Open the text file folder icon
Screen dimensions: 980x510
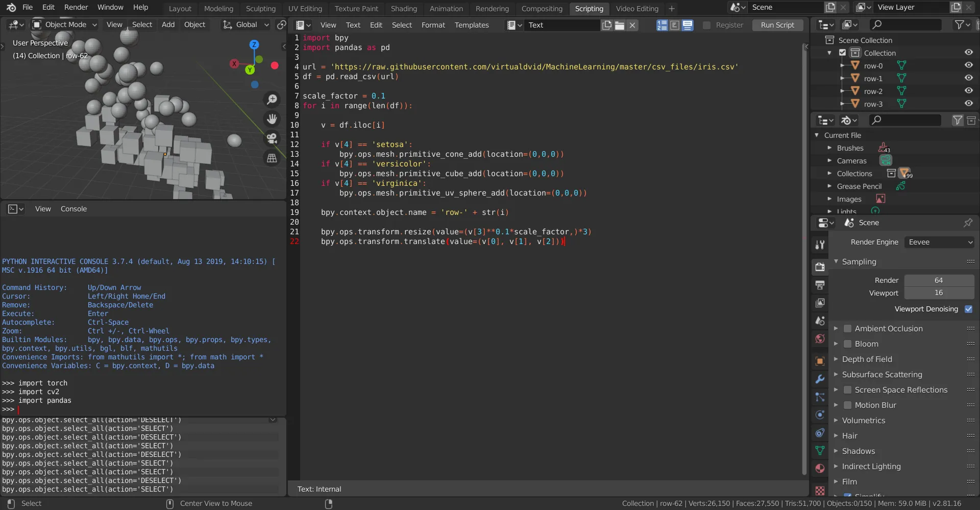coord(620,25)
